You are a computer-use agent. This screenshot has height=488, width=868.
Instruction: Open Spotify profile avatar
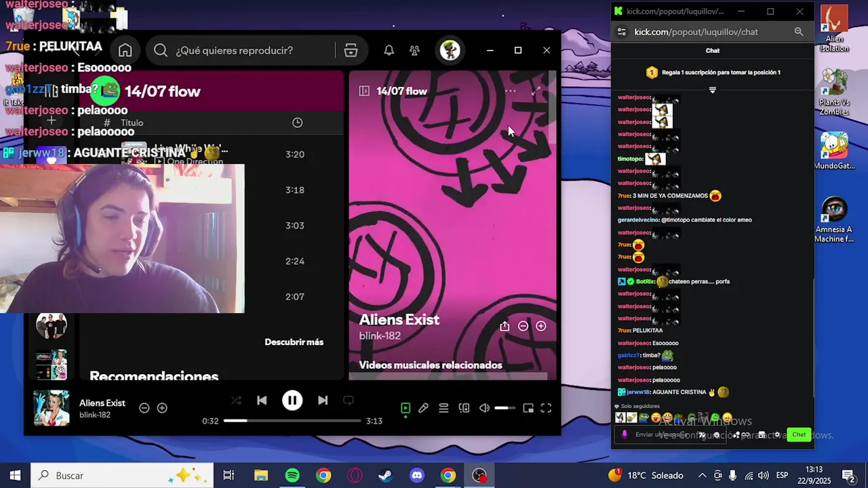point(450,50)
